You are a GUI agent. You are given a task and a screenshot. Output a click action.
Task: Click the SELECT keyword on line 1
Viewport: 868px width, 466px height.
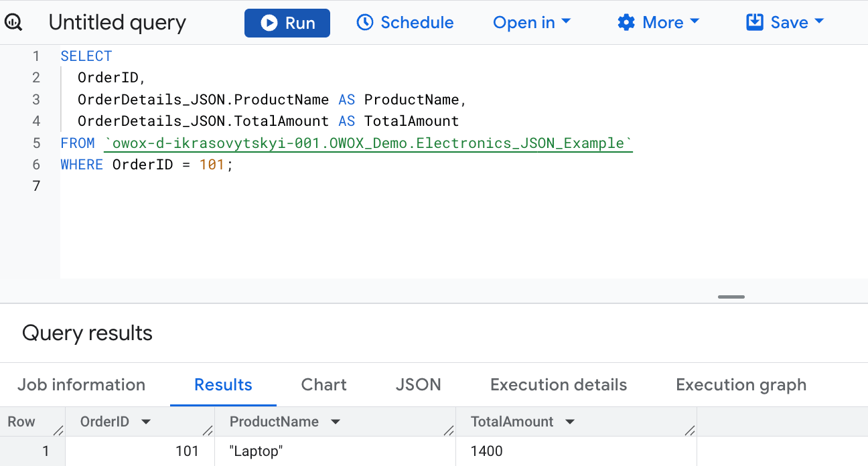click(86, 56)
